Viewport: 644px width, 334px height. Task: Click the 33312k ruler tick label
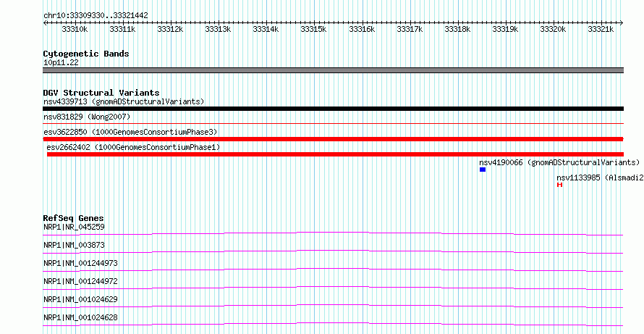[171, 29]
